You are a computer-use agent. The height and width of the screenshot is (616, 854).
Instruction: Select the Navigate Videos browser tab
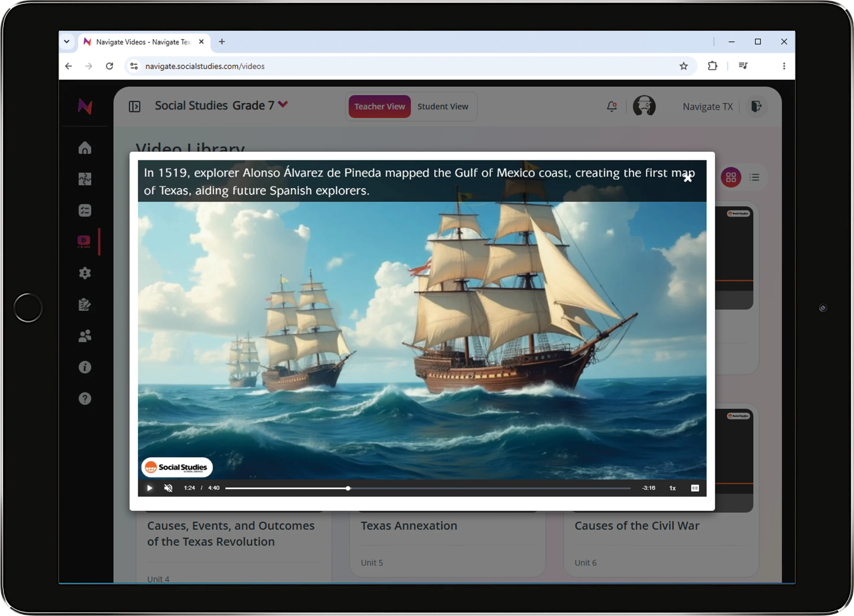[x=144, y=42]
